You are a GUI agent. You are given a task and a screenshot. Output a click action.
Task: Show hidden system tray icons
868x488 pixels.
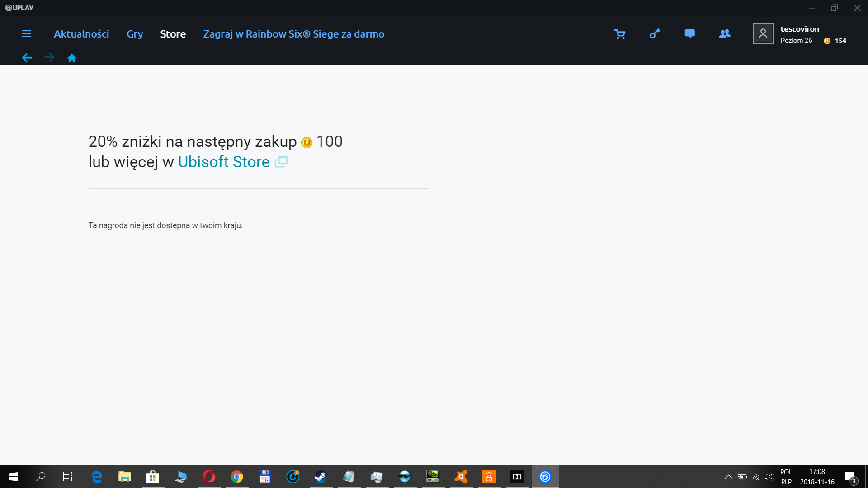[x=728, y=477]
